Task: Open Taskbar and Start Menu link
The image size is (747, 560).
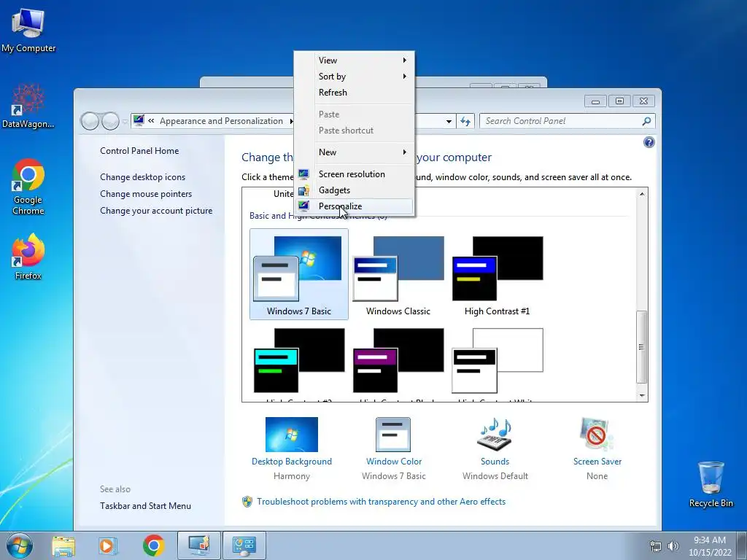Action: click(145, 506)
